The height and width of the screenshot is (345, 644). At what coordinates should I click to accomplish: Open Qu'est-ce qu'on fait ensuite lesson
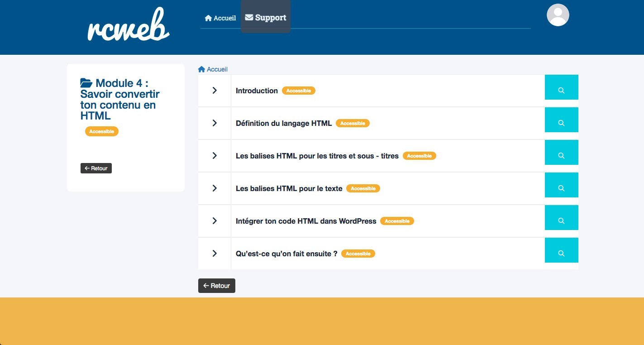click(286, 254)
